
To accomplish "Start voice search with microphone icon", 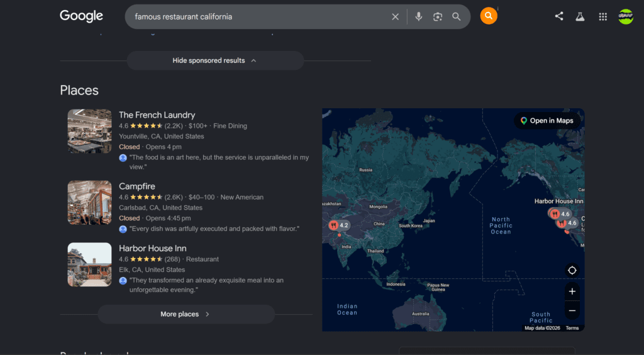I will (418, 17).
